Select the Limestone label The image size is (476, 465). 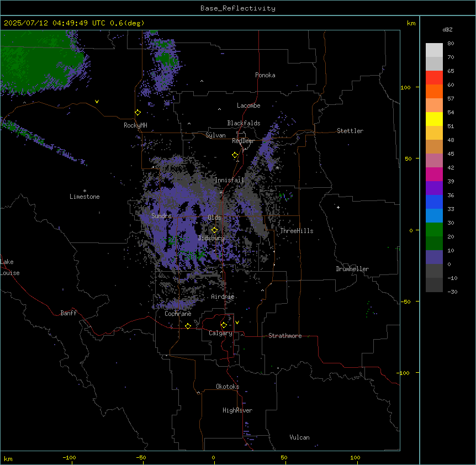point(84,197)
